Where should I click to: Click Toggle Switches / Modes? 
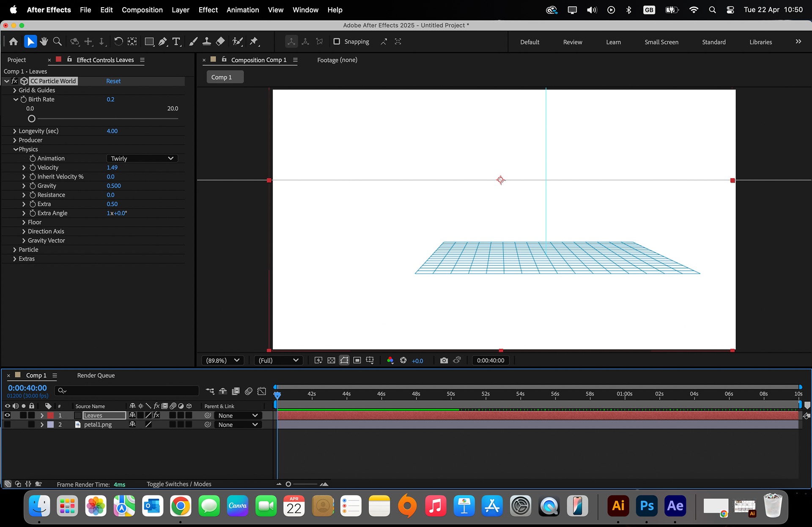(x=179, y=484)
